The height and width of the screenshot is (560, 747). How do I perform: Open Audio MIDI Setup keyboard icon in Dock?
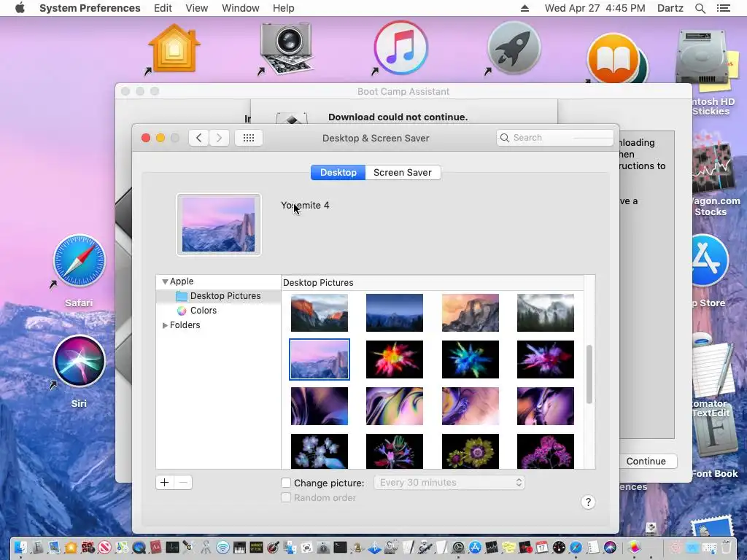click(x=239, y=548)
